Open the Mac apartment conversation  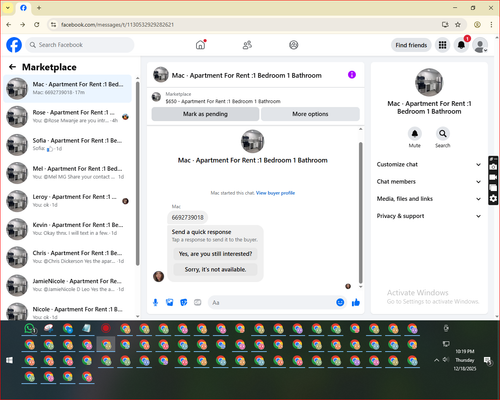tap(68, 88)
